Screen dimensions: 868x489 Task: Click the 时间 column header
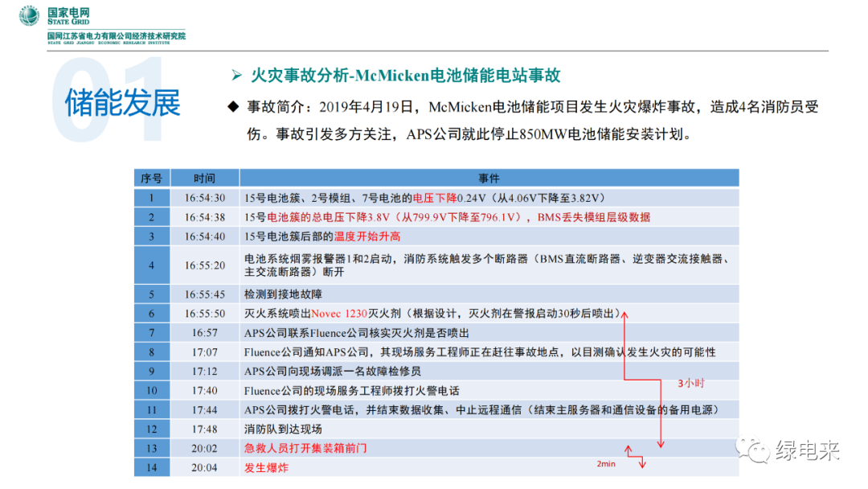(x=205, y=179)
